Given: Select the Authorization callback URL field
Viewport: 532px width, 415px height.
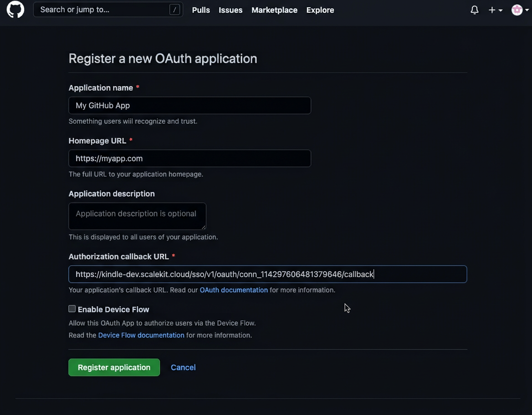Looking at the screenshot, I should tap(267, 274).
